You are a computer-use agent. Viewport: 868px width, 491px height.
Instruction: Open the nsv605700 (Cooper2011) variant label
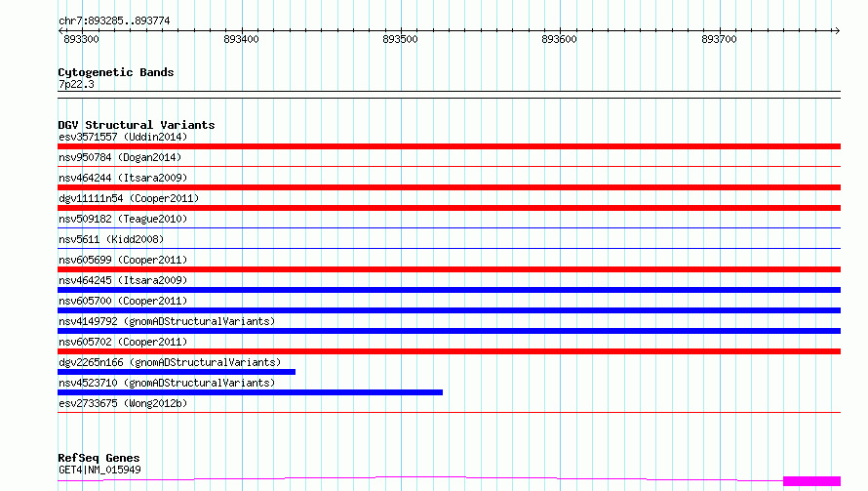[123, 301]
